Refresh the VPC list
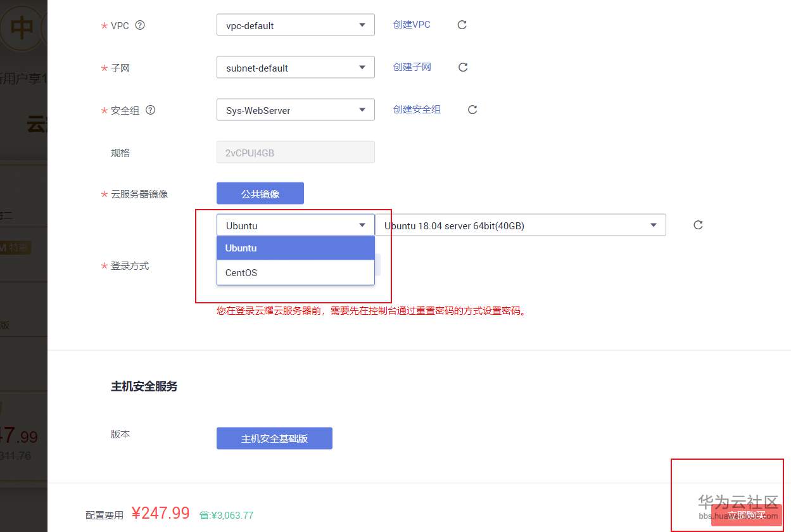Screen dimensions: 791x532 pos(462,25)
